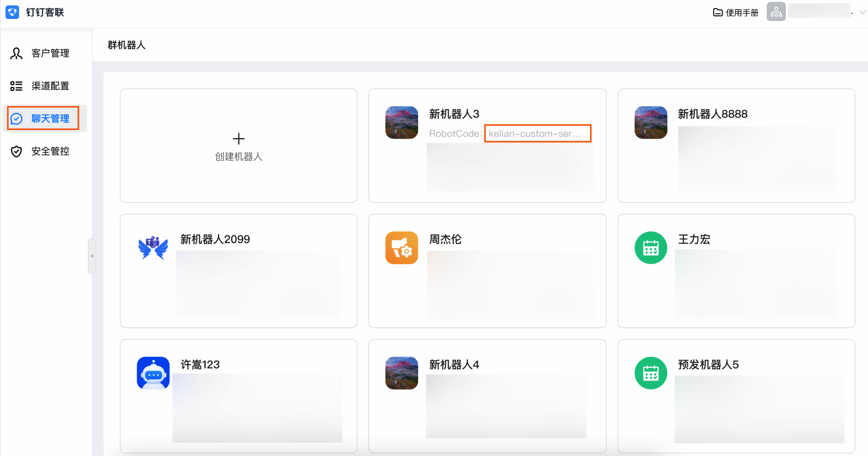This screenshot has width=868, height=456.
Task: Click the 新机器人8888 robot name
Action: click(712, 114)
